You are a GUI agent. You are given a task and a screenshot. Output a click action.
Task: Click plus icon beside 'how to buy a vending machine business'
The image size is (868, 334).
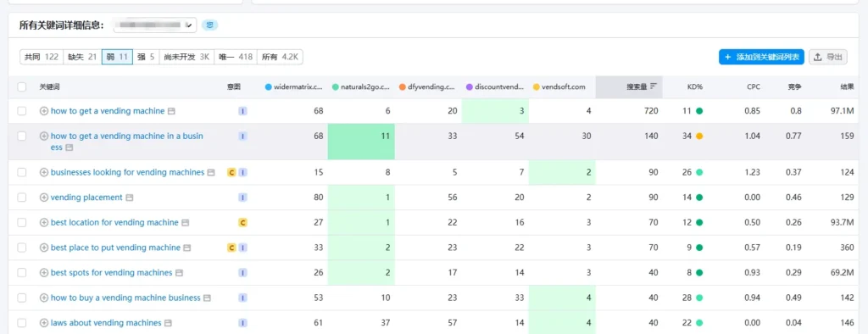coord(44,298)
